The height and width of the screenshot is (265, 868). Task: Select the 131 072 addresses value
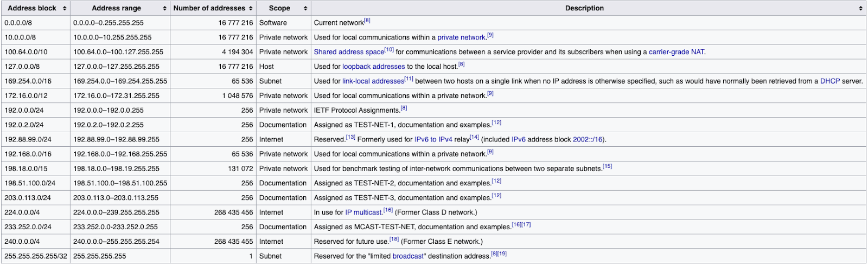(x=241, y=169)
